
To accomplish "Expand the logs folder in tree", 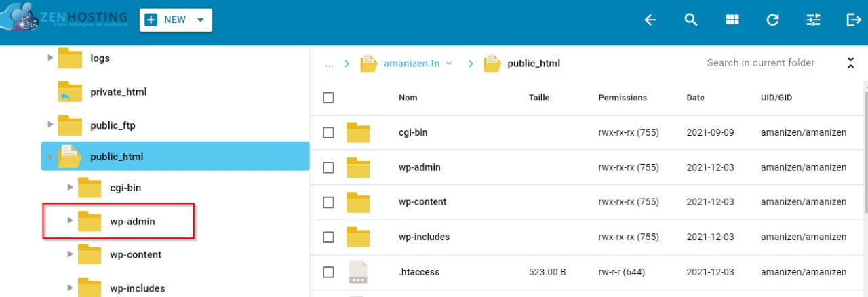I will point(50,58).
